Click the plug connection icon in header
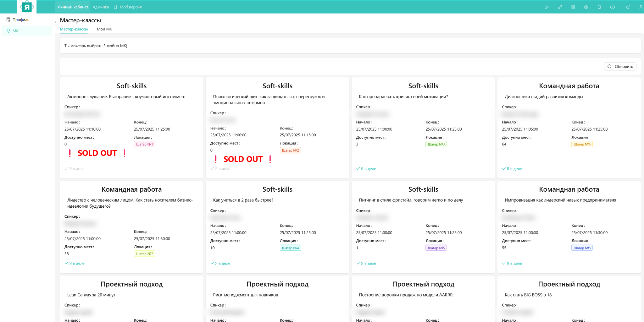The image size is (644, 322). tap(560, 7)
